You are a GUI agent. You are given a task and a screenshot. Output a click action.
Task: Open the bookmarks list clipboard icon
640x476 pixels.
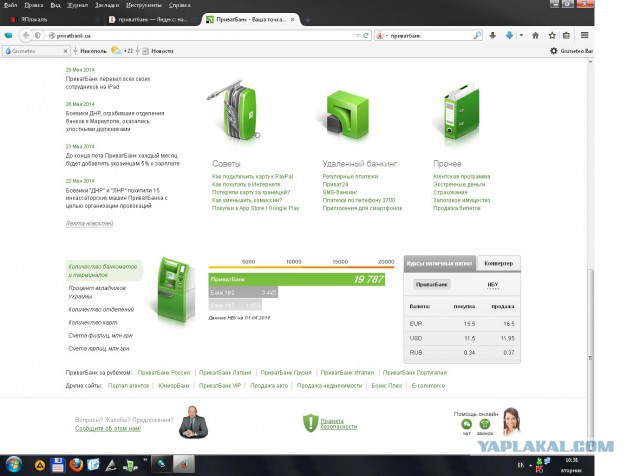566,36
